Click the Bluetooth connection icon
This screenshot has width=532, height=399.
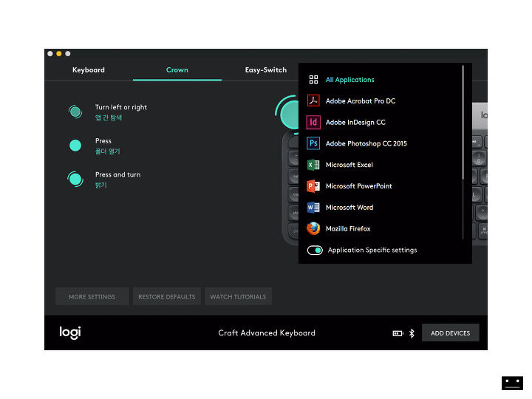pyautogui.click(x=412, y=333)
